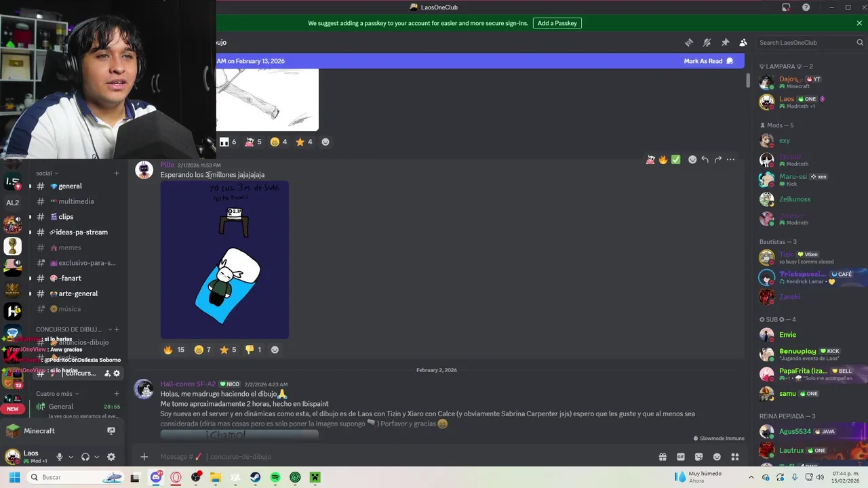The image size is (868, 488).
Task: Open the sticker picker
Action: tap(698, 457)
